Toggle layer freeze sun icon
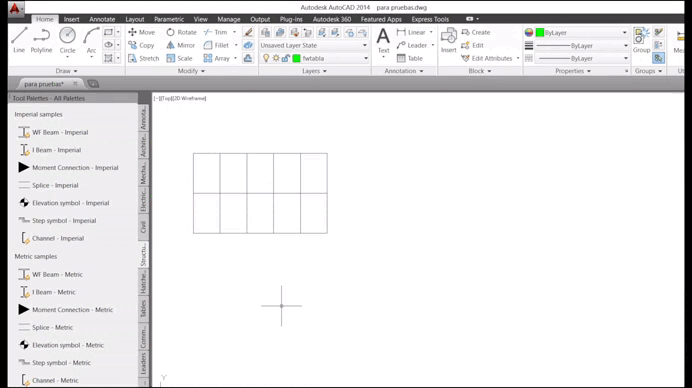Screen dimensions: 692x388 coord(276,58)
